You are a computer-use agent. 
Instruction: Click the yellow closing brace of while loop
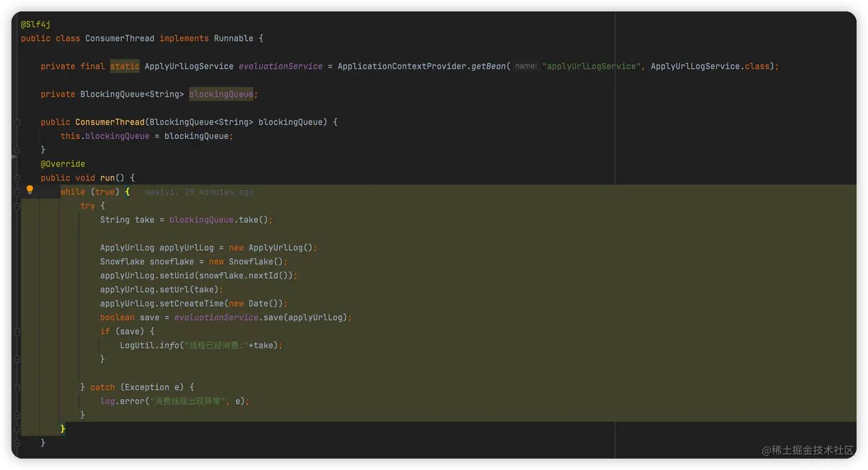(x=63, y=429)
